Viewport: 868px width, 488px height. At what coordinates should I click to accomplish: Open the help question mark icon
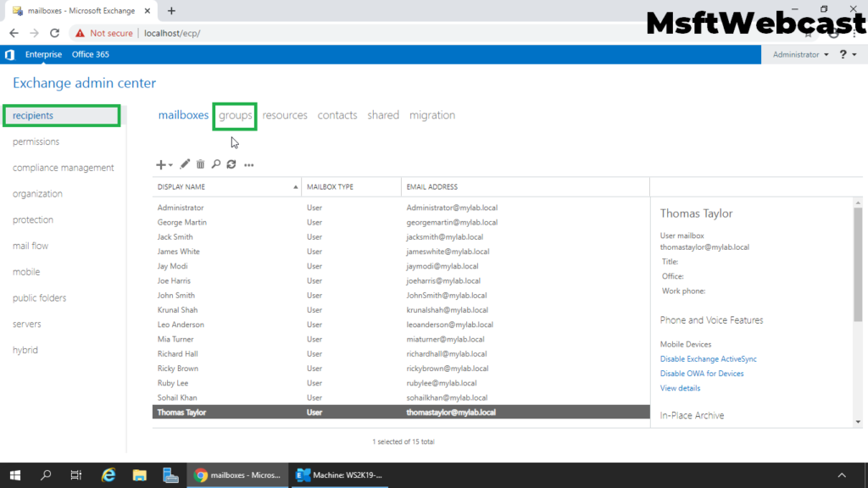[x=843, y=54]
